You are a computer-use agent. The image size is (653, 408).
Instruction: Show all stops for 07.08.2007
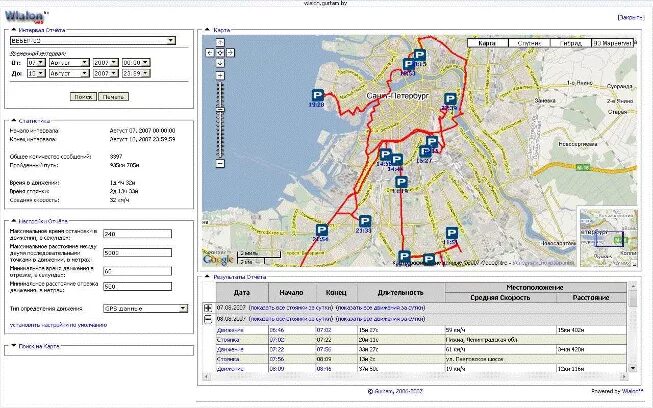pyautogui.click(x=291, y=308)
